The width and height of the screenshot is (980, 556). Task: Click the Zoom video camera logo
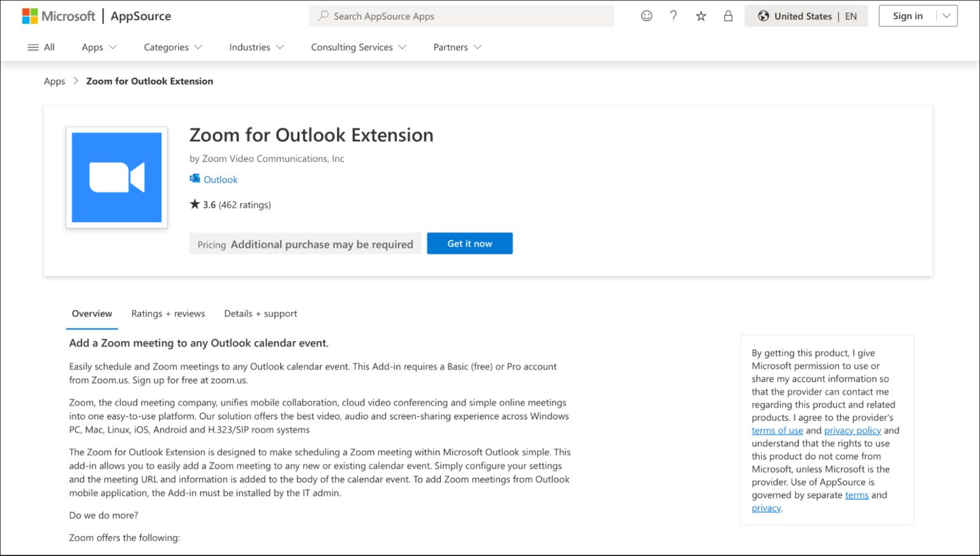coord(116,177)
